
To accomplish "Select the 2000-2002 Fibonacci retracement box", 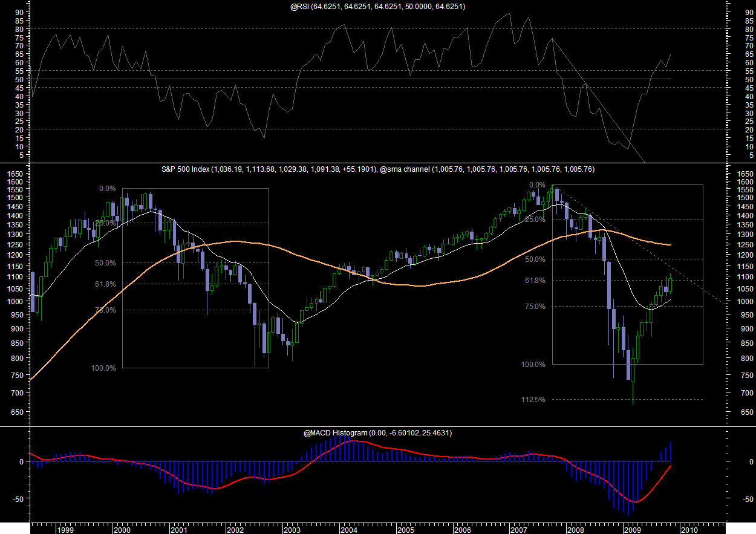I will pyautogui.click(x=195, y=278).
